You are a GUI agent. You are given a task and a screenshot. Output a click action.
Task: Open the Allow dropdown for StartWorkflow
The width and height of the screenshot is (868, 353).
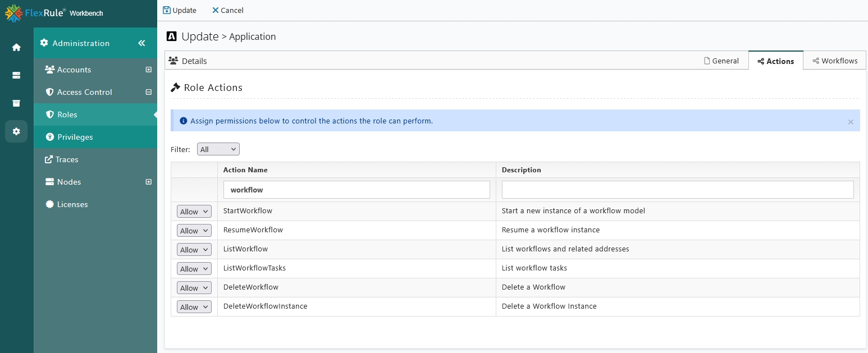tap(194, 212)
